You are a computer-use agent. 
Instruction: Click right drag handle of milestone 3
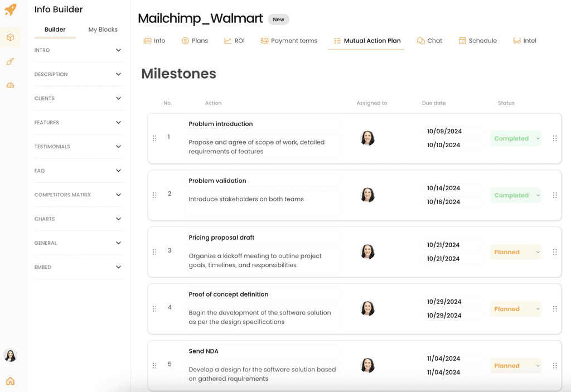pyautogui.click(x=554, y=252)
